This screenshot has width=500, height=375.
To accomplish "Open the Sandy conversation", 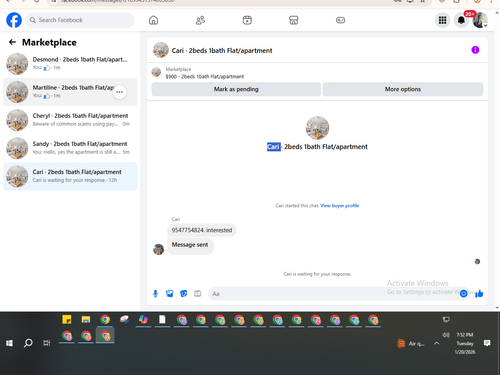I will 70,148.
